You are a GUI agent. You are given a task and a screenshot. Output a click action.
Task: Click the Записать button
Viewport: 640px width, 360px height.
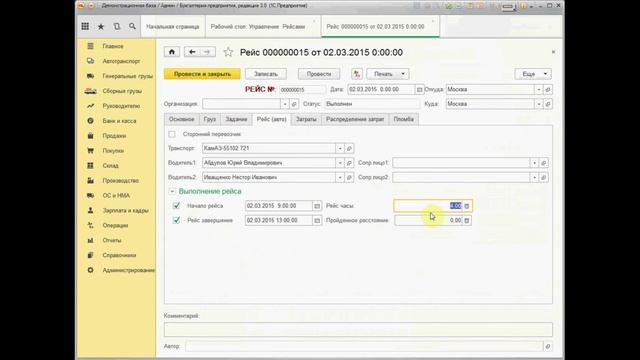click(266, 74)
